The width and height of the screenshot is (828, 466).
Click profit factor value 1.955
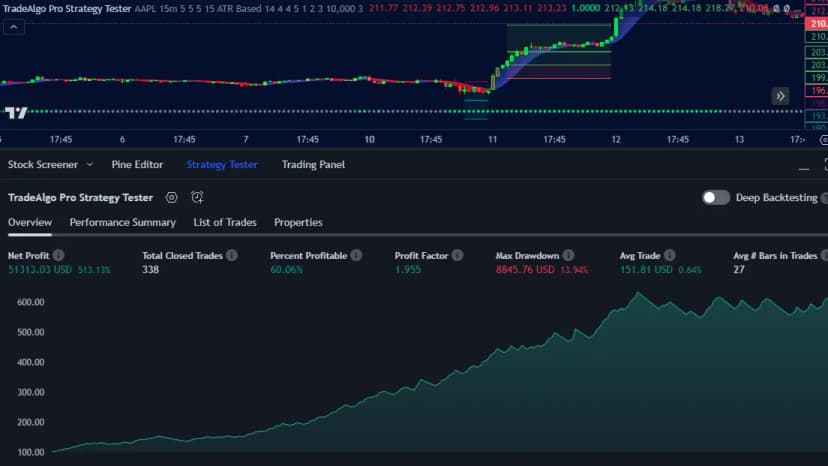pyautogui.click(x=408, y=269)
